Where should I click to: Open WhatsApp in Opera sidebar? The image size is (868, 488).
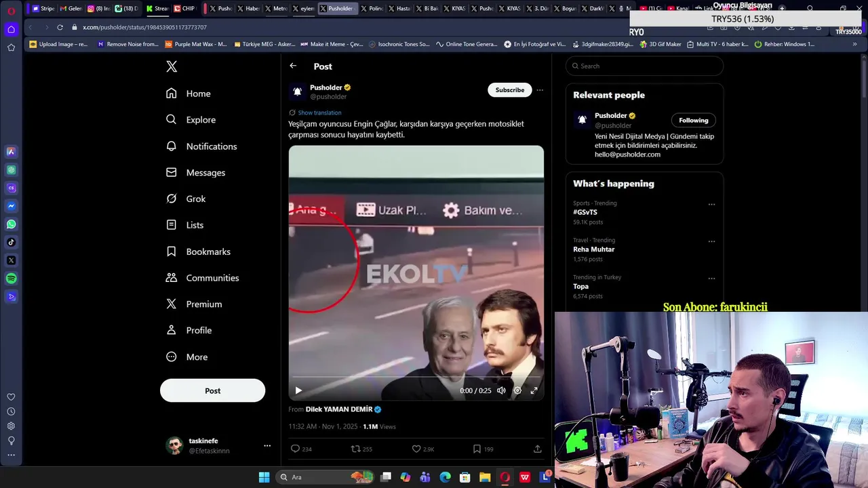(x=11, y=224)
